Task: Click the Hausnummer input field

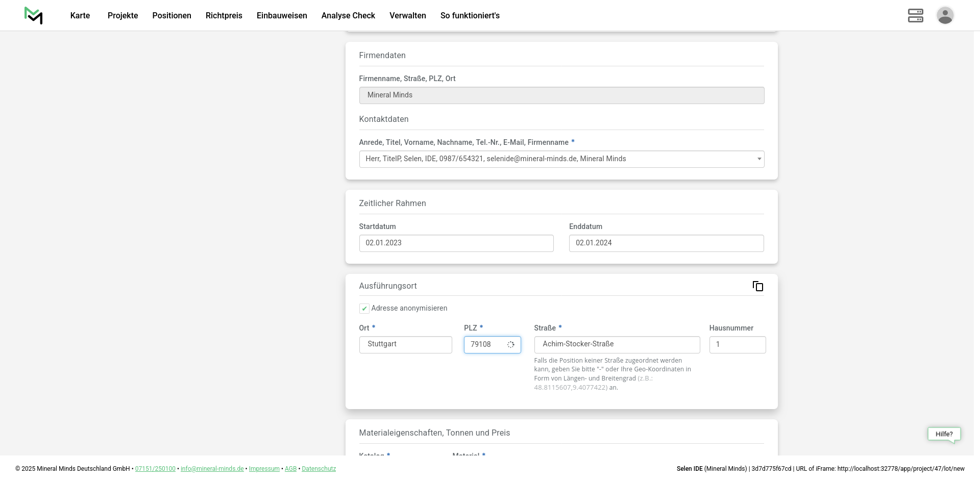Action: pos(737,345)
